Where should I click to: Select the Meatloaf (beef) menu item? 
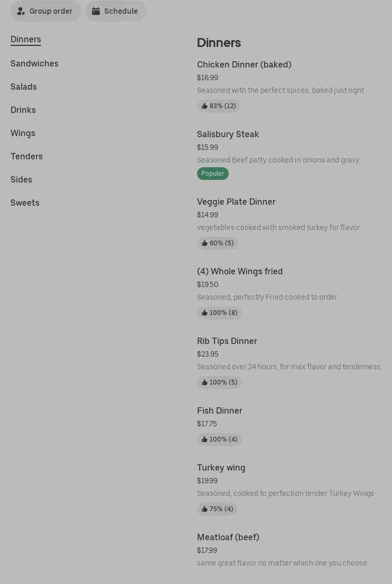228,538
